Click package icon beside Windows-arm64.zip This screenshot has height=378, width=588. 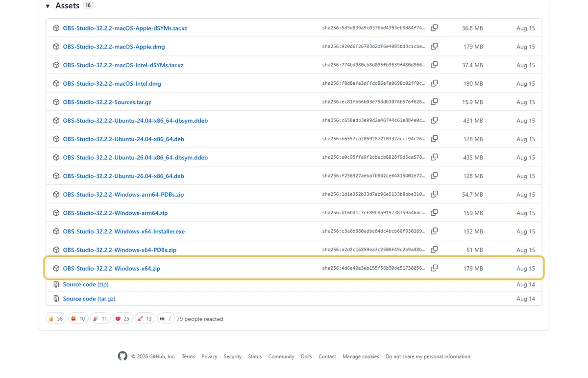pos(56,213)
